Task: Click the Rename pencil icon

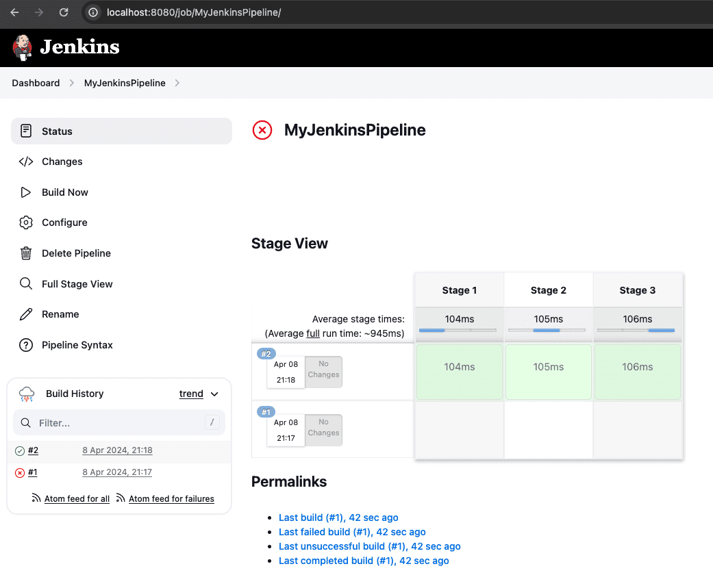Action: tap(26, 314)
